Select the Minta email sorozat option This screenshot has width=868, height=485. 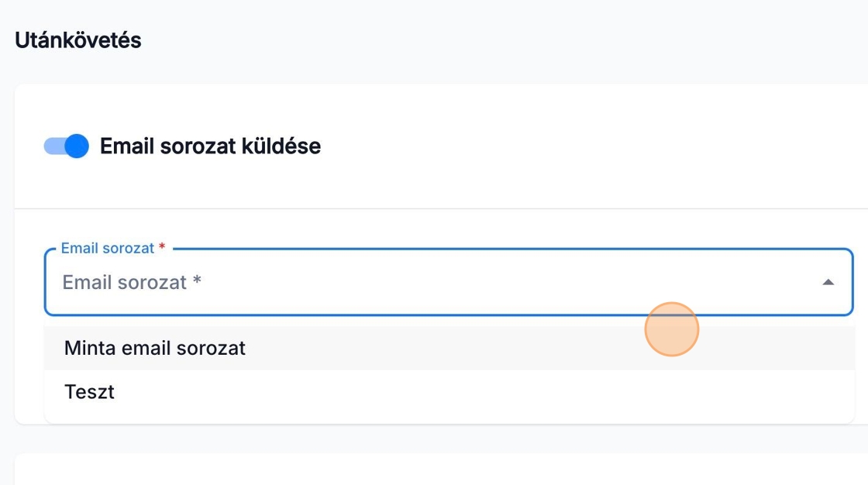tap(155, 348)
